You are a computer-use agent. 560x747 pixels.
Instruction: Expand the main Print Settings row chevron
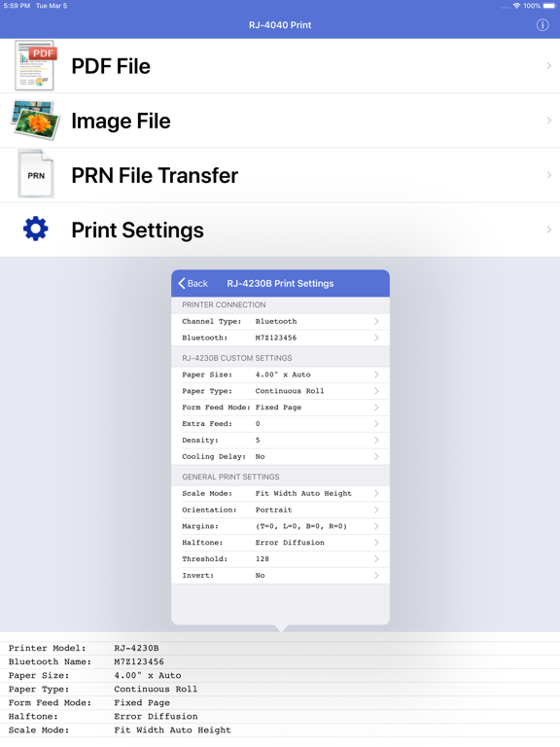(x=549, y=230)
